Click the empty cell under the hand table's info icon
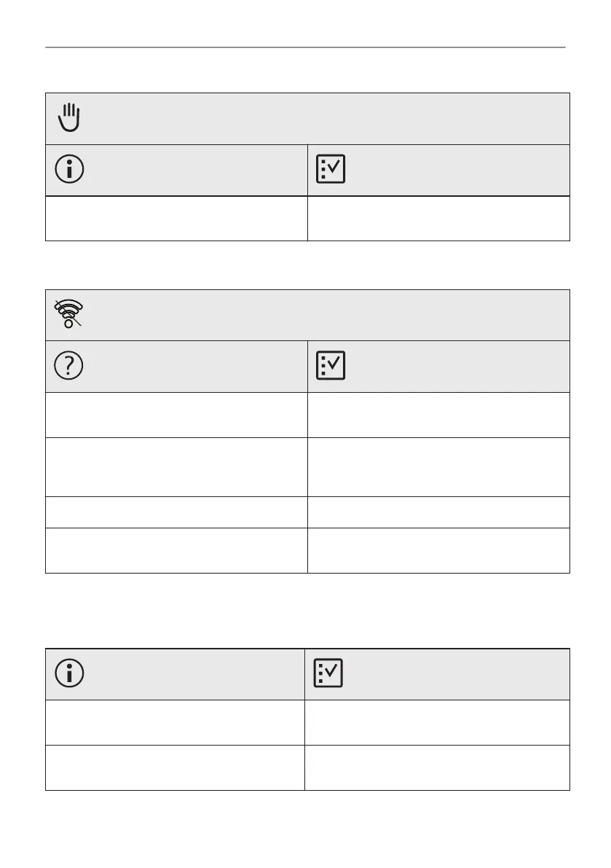Image resolution: width=611 pixels, height=868 pixels. point(176,218)
